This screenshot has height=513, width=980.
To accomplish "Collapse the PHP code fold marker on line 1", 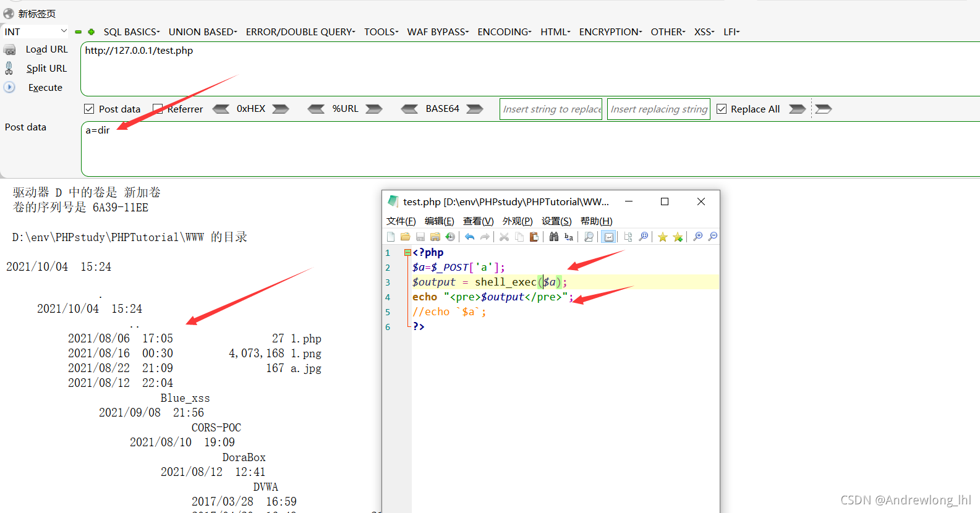I will [407, 252].
